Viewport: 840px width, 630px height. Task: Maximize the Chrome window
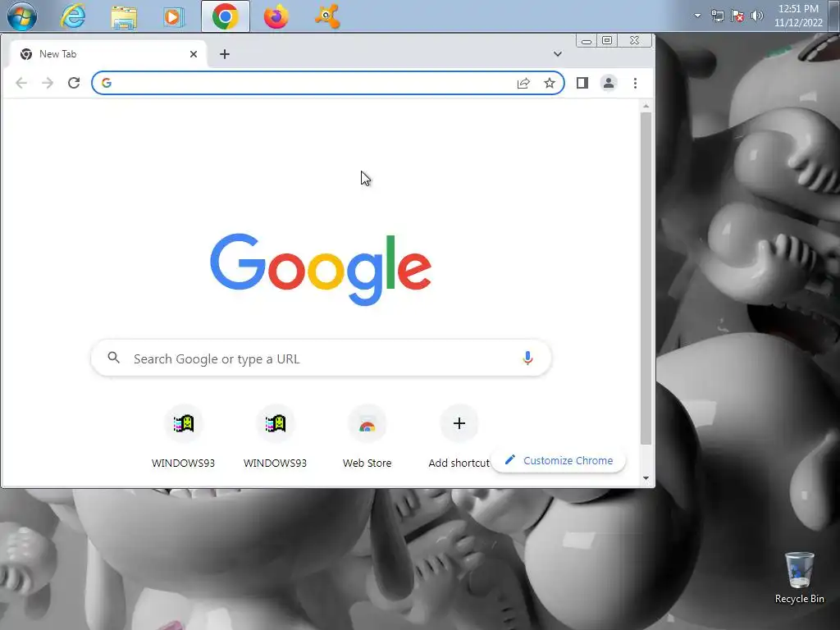pyautogui.click(x=607, y=41)
